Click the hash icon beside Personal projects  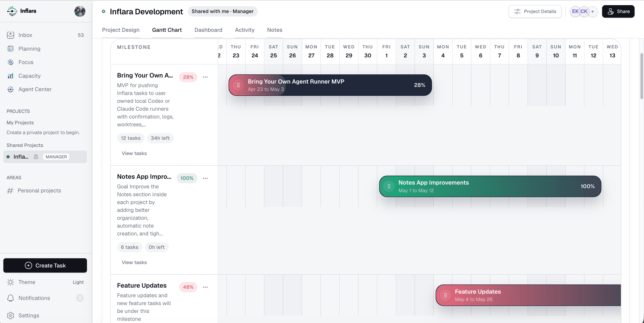point(10,190)
